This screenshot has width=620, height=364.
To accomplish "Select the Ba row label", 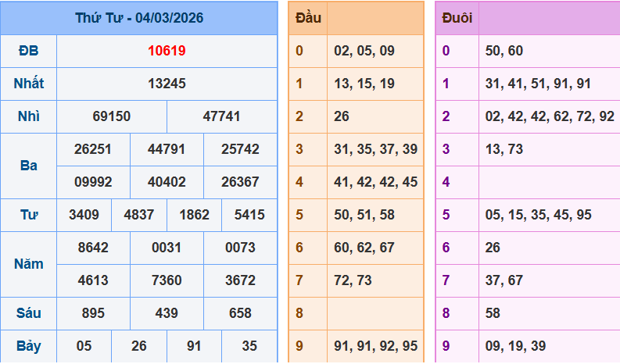I will 28,166.
